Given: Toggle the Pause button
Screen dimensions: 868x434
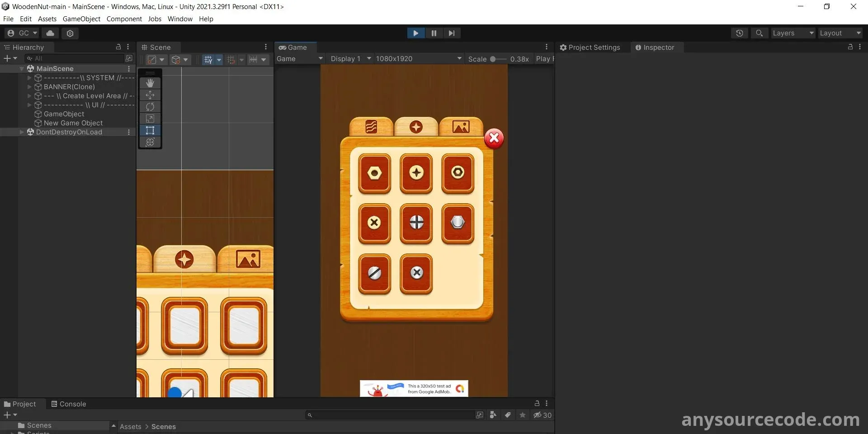Looking at the screenshot, I should [x=434, y=33].
